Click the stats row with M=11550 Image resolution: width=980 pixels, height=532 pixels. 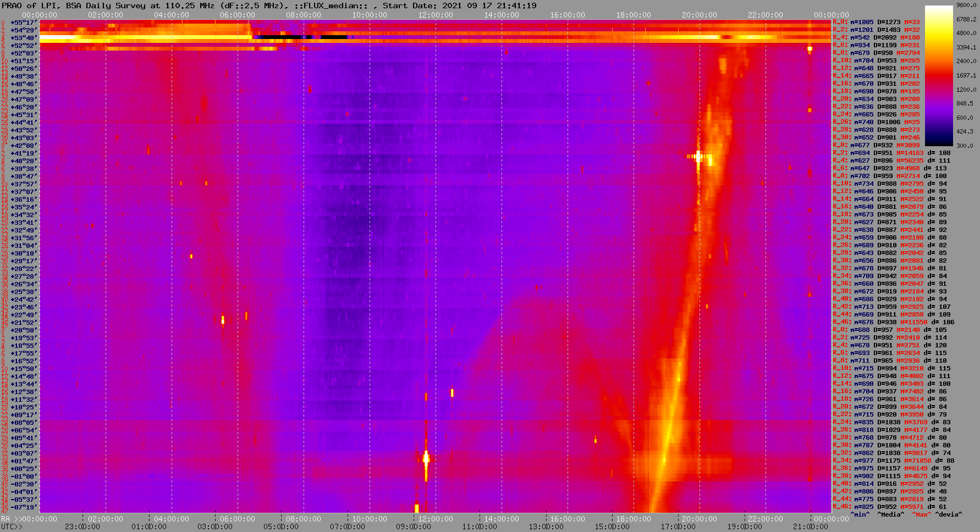[894, 323]
